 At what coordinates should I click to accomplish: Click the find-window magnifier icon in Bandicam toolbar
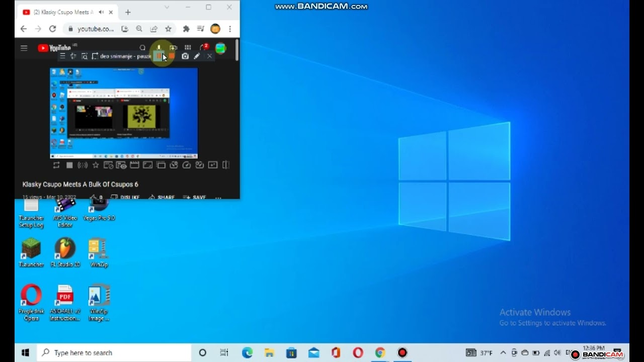85,56
